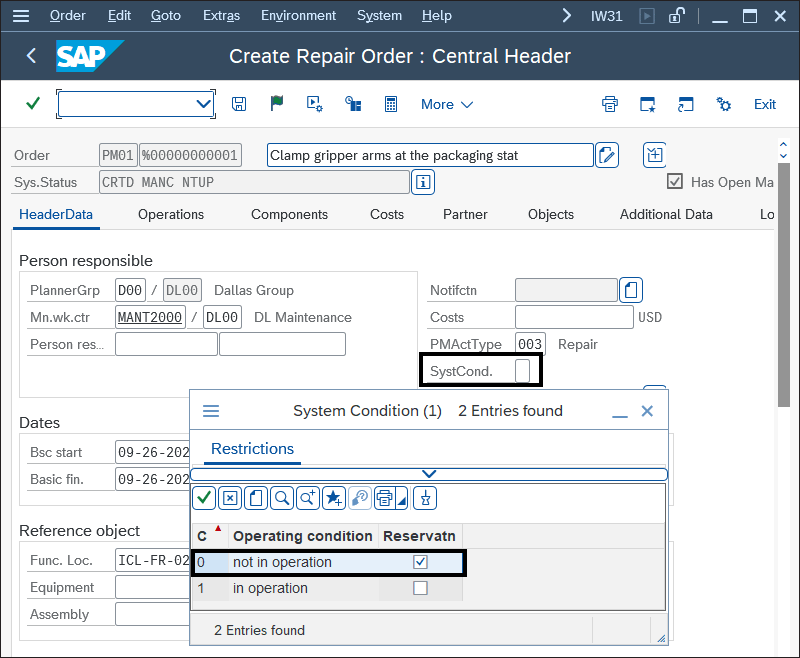
Task: Switch to the Operations tab
Action: click(x=171, y=214)
